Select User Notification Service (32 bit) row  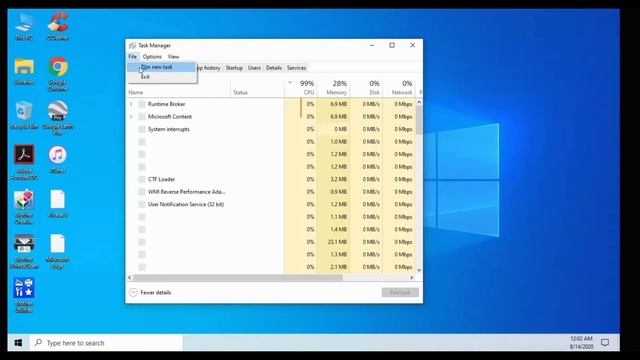(x=186, y=204)
